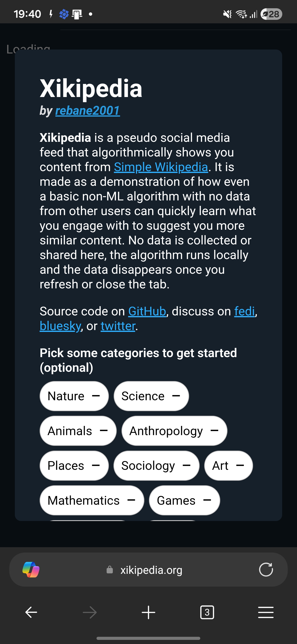Tap the Copilot icon in address bar
Screen dimensions: 297x644
point(31,570)
